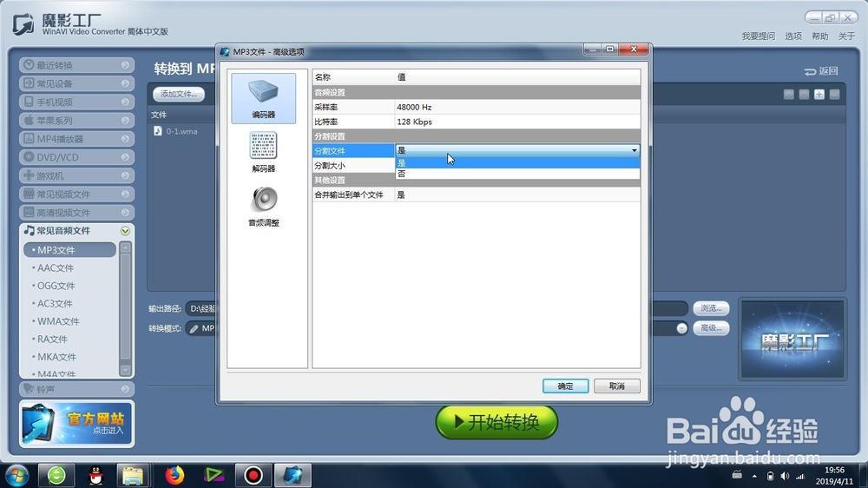
Task: Click the taskbar clock 19:56
Action: [834, 470]
